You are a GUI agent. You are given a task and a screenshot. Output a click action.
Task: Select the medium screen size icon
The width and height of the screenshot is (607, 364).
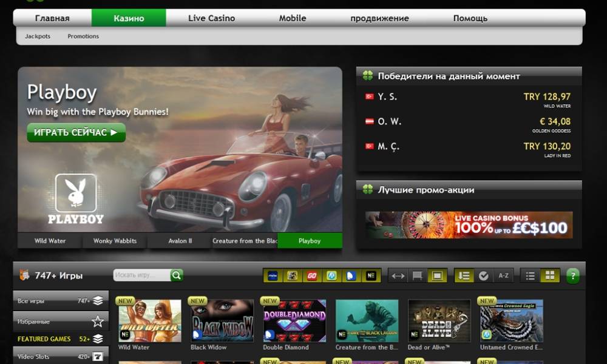click(x=418, y=276)
